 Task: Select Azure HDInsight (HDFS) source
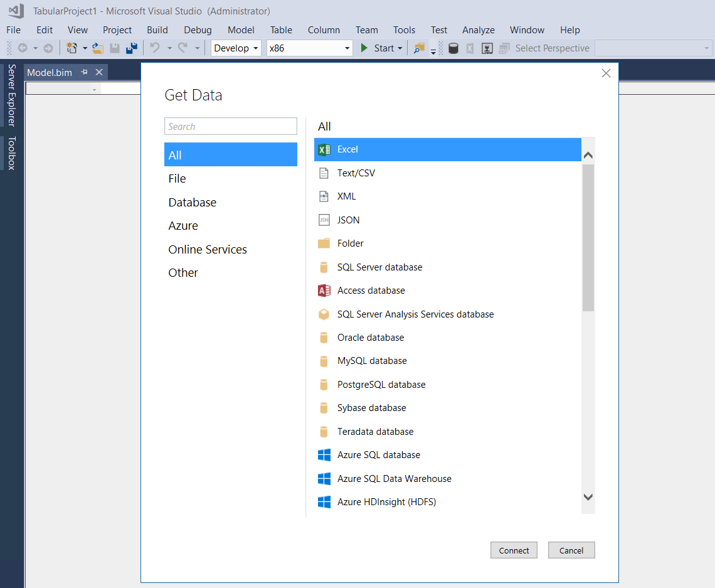pos(447,502)
